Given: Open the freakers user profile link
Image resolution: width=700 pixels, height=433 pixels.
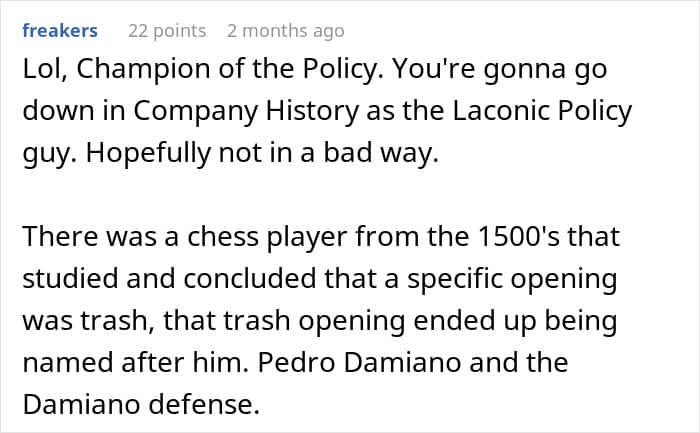Looking at the screenshot, I should (60, 31).
